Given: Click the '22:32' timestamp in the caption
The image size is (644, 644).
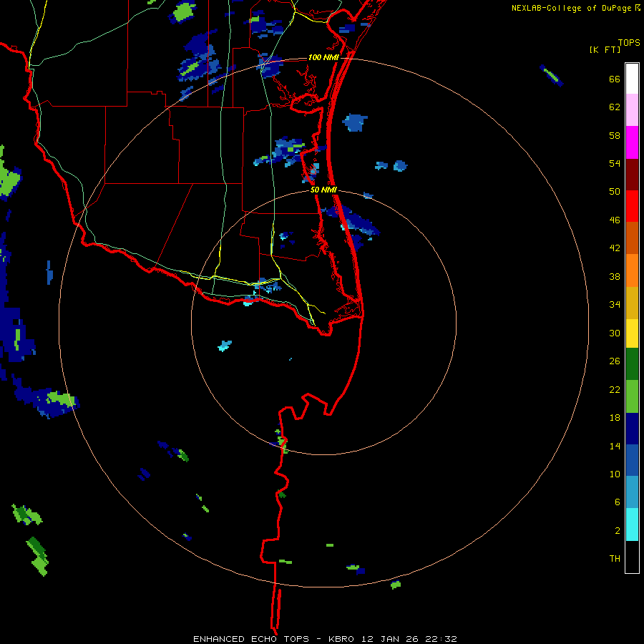Looking at the screenshot, I should pyautogui.click(x=440, y=639).
